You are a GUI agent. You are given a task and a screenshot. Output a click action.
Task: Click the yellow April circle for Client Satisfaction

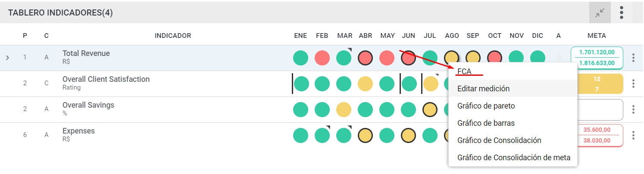click(365, 84)
